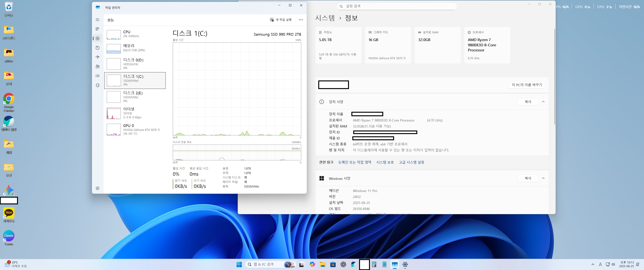
Task: Click the 웹 & PC 검색 taskbar search box
Action: [271, 265]
